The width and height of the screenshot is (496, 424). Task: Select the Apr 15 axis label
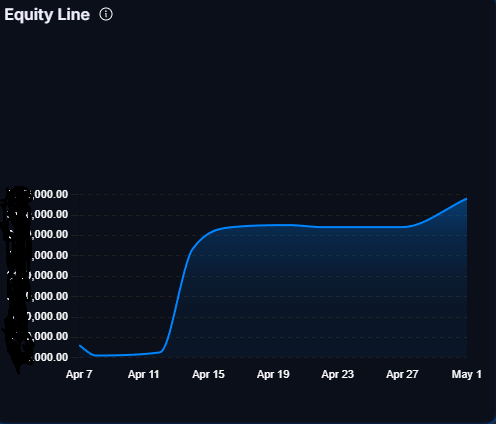[x=208, y=374]
